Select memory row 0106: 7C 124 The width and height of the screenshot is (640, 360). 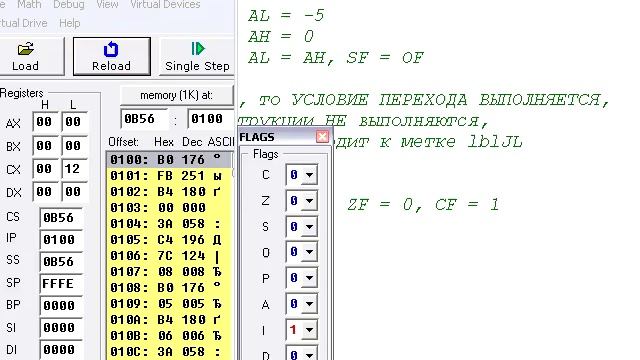pos(169,256)
